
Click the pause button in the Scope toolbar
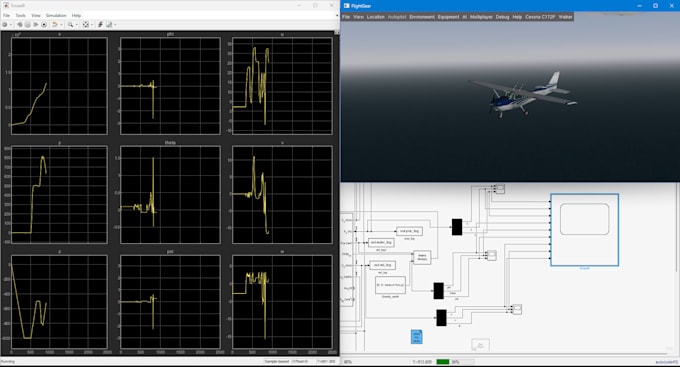[x=27, y=25]
